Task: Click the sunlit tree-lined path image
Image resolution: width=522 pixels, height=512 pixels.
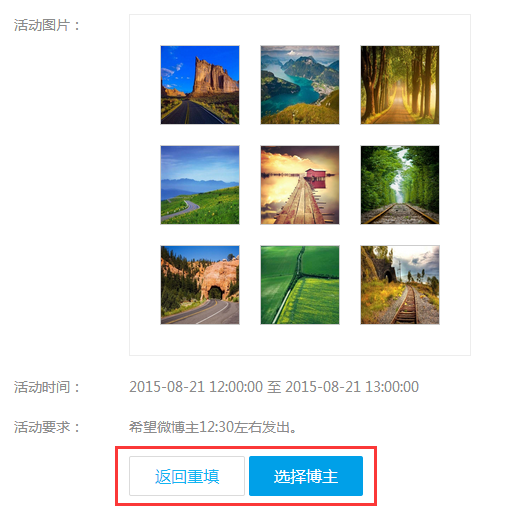Action: (400, 85)
